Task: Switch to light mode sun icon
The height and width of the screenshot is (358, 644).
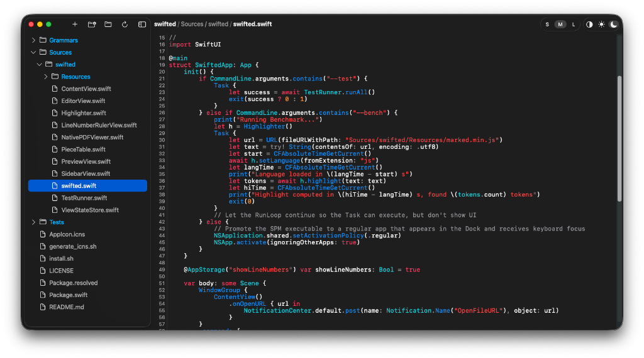Action: [x=601, y=24]
